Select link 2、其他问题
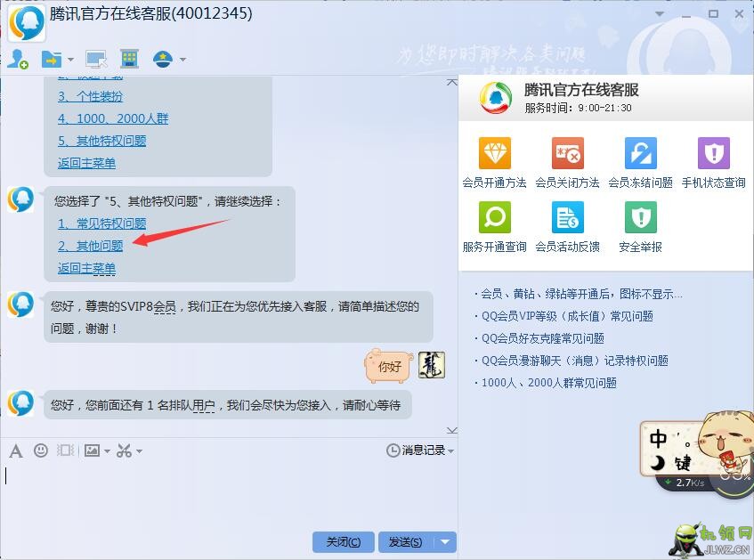Screen dimensions: 754x560 click(91, 246)
